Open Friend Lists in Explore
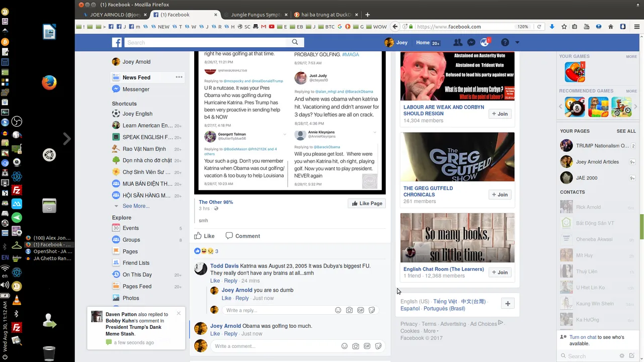 coord(136,263)
